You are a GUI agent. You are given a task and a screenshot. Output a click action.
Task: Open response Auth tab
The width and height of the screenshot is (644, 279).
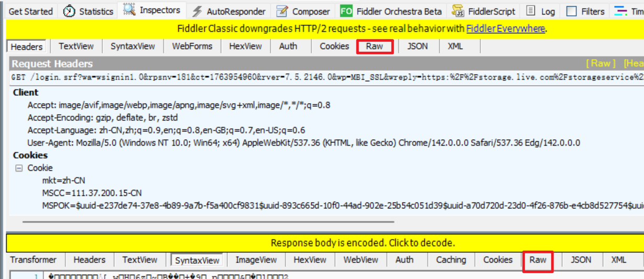[404, 260]
